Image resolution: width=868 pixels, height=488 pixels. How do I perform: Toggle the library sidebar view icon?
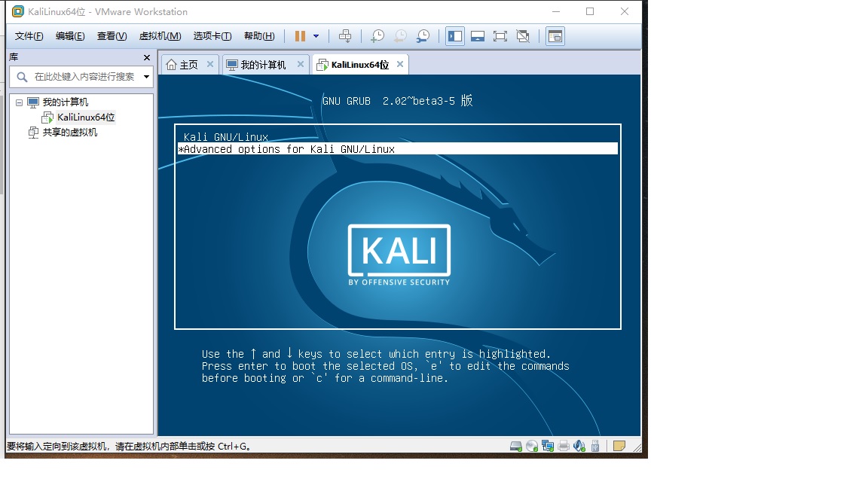[x=455, y=36]
